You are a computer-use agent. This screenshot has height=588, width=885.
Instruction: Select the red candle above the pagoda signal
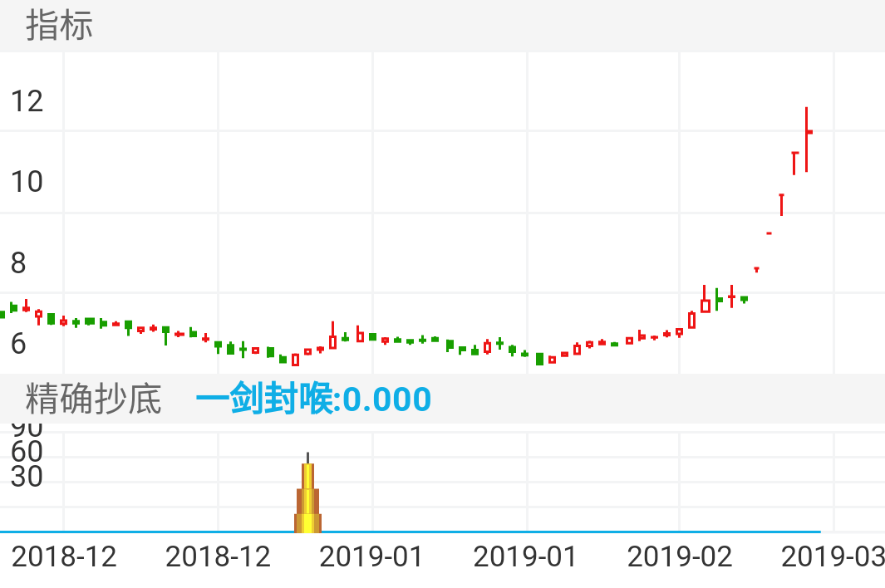tap(309, 352)
